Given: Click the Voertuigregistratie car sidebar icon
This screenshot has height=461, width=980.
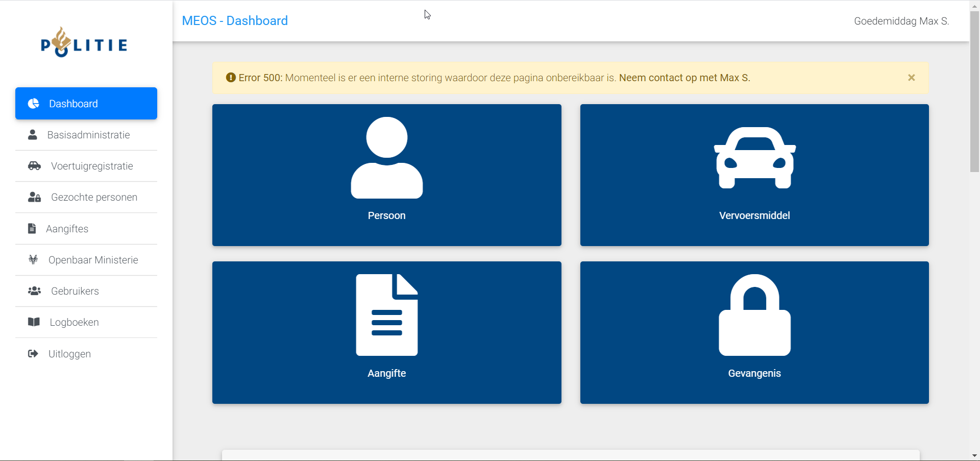Looking at the screenshot, I should pyautogui.click(x=34, y=166).
